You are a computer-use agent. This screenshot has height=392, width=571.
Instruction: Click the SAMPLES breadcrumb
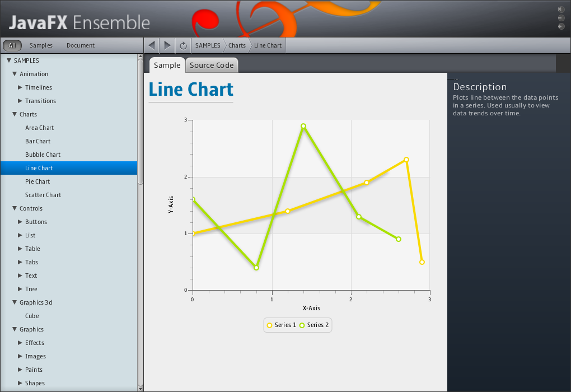(208, 45)
